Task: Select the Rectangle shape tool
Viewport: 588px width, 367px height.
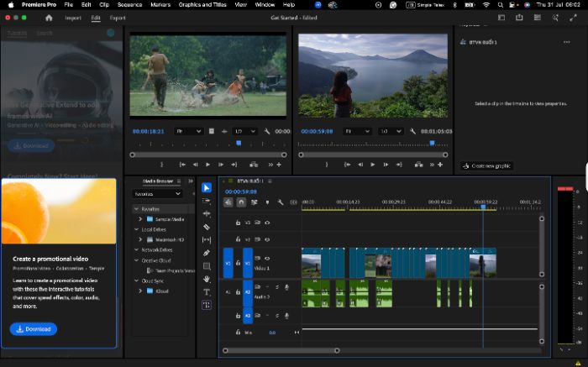Action: point(207,266)
